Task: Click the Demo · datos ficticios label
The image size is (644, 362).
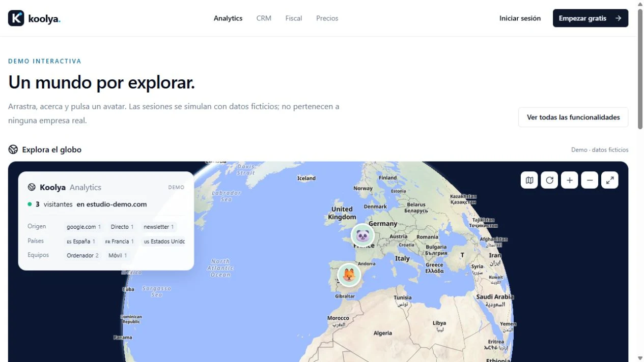Action: (x=600, y=150)
